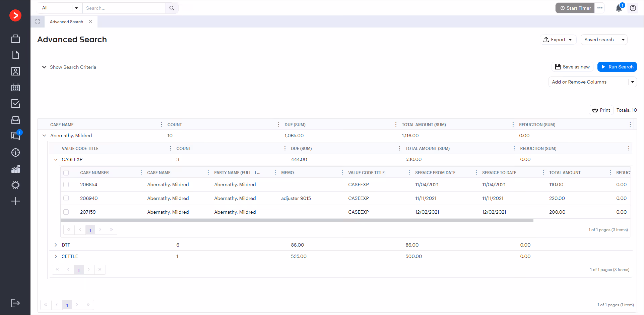Collapse the CASEEXP group row
The image size is (644, 315).
click(56, 159)
